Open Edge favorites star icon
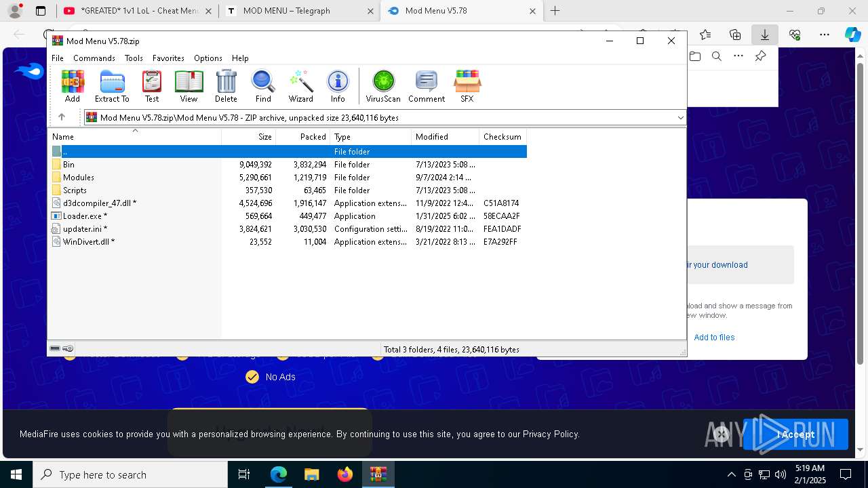868x488 pixels. (x=705, y=35)
